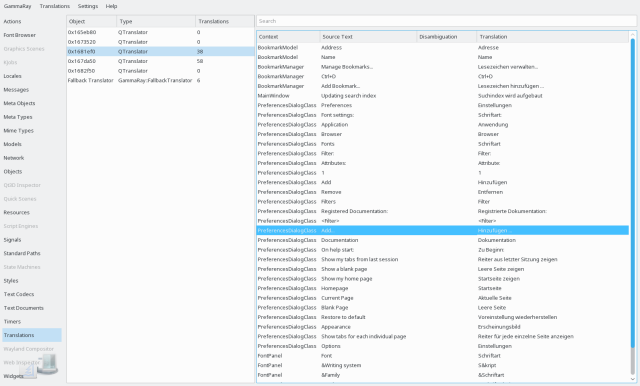This screenshot has height=386, width=640.
Task: Sort by the Context column header
Action: (x=288, y=37)
